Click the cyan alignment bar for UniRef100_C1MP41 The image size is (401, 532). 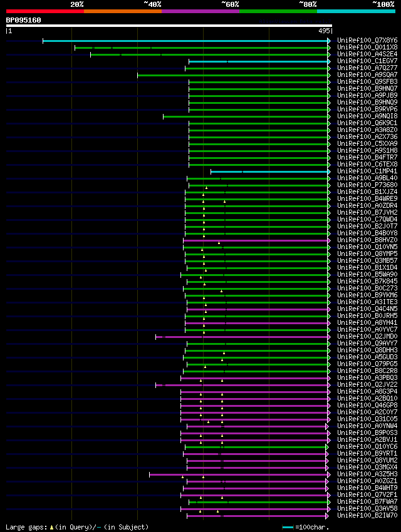click(269, 171)
